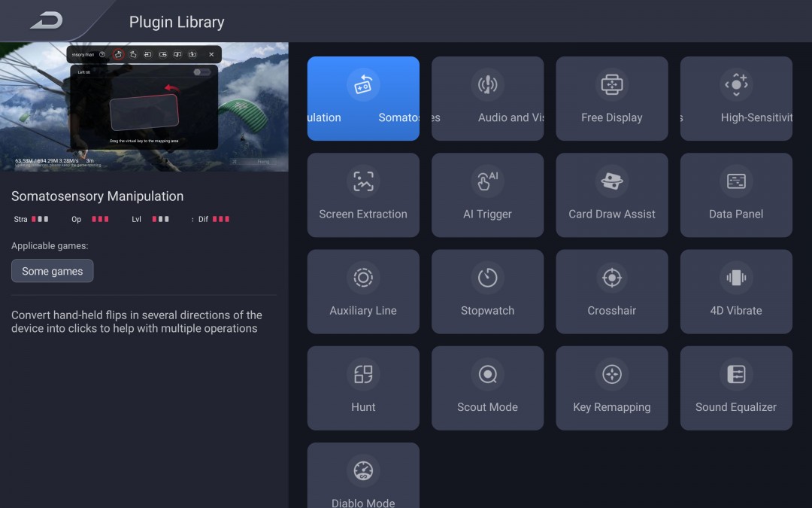Select the Stopwatch plugin icon
Screen dimensions: 812x508
tap(487, 278)
